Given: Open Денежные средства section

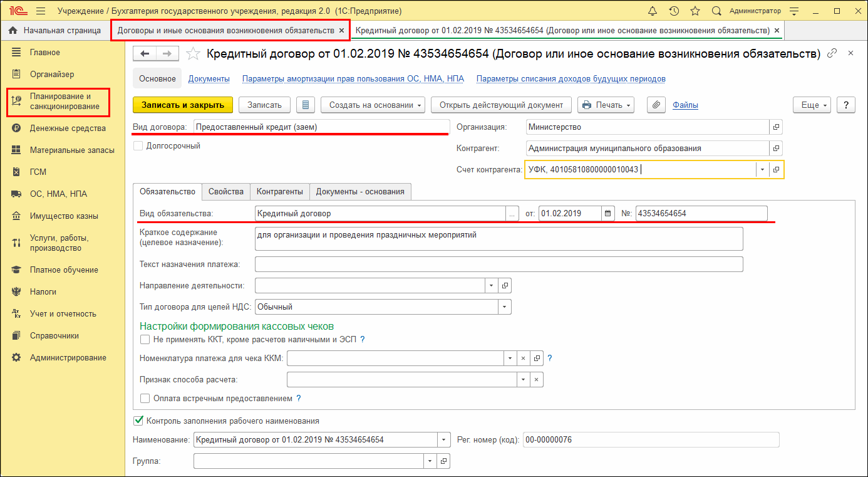Looking at the screenshot, I should pos(63,128).
